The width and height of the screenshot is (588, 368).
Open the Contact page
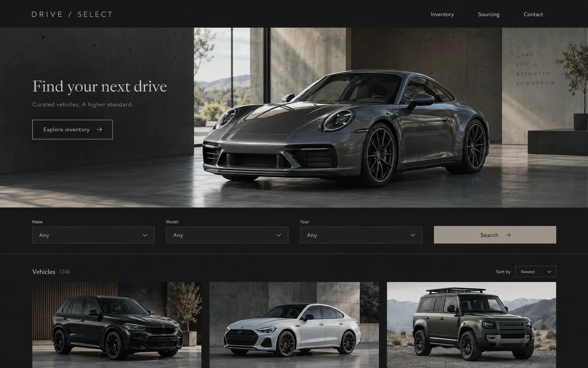tap(533, 14)
